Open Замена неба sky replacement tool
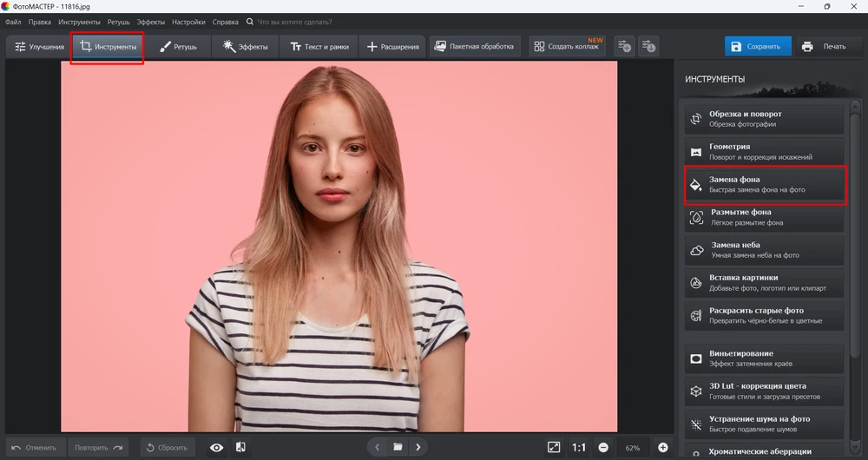This screenshot has width=868, height=460. 764,250
